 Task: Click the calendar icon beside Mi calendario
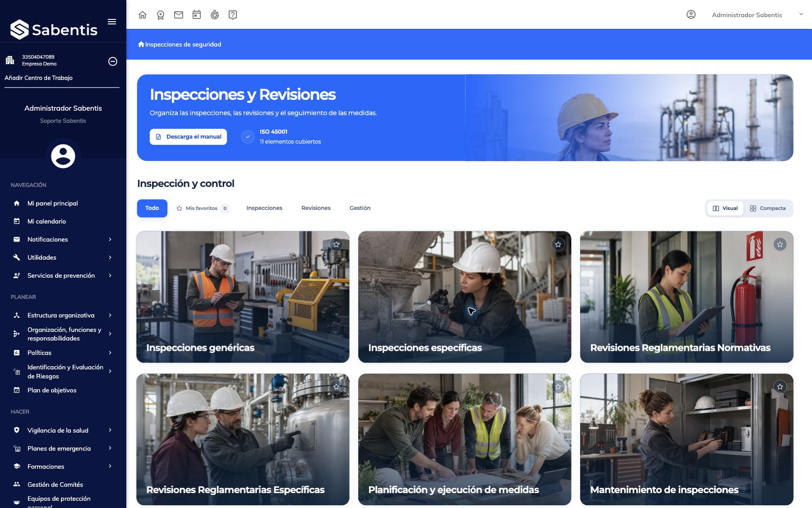[x=17, y=221]
